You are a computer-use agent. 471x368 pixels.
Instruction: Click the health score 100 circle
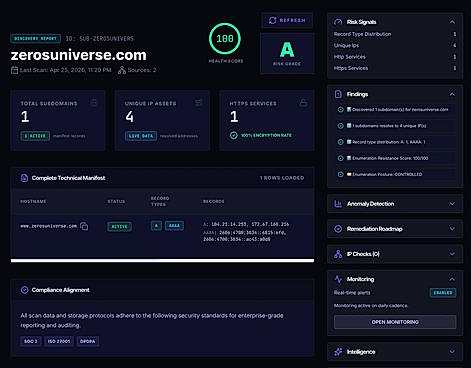coord(225,39)
